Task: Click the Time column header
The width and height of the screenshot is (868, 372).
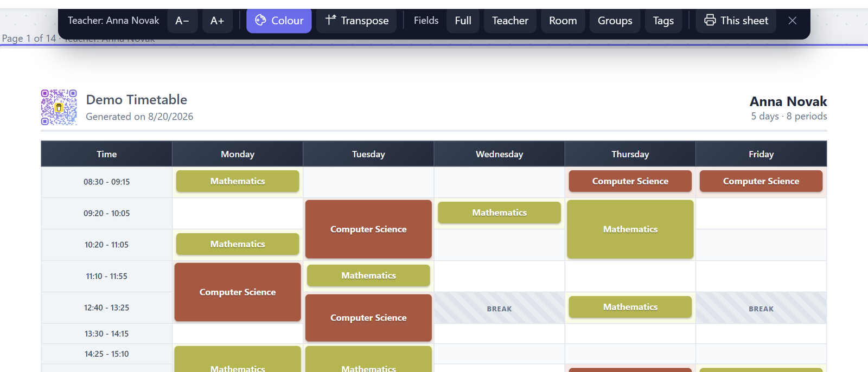Action: (x=106, y=154)
